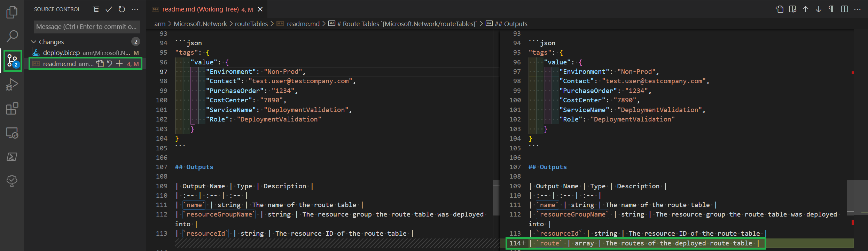This screenshot has height=251, width=868.
Task: Click '`name`' table row in left pane
Action: pos(269,205)
